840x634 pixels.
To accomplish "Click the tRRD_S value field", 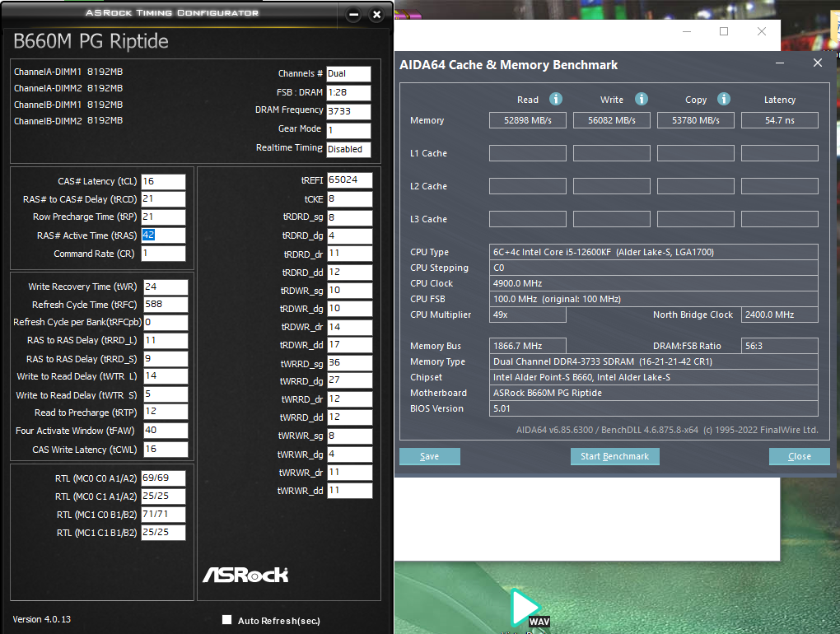I will tap(166, 359).
